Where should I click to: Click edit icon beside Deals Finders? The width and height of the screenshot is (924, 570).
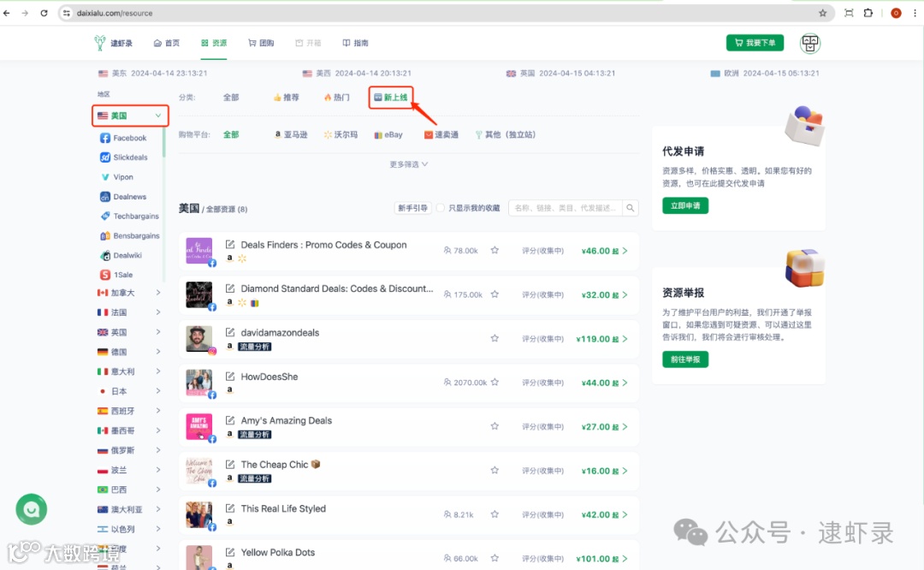pyautogui.click(x=230, y=245)
